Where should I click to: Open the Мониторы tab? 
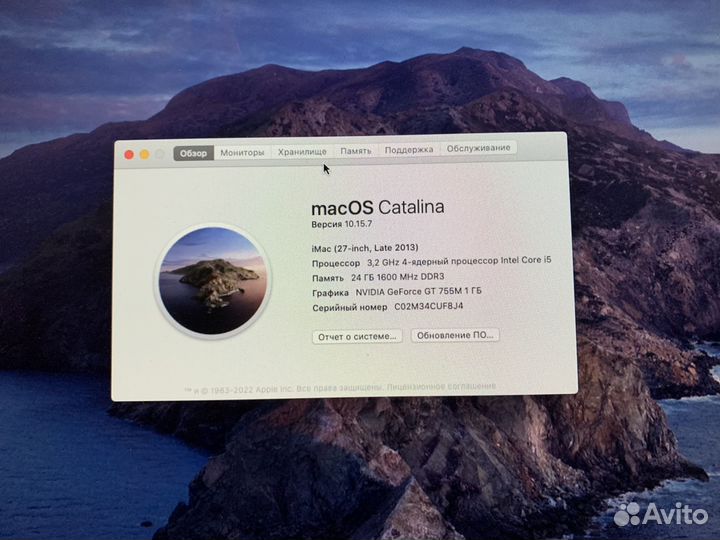coord(242,152)
